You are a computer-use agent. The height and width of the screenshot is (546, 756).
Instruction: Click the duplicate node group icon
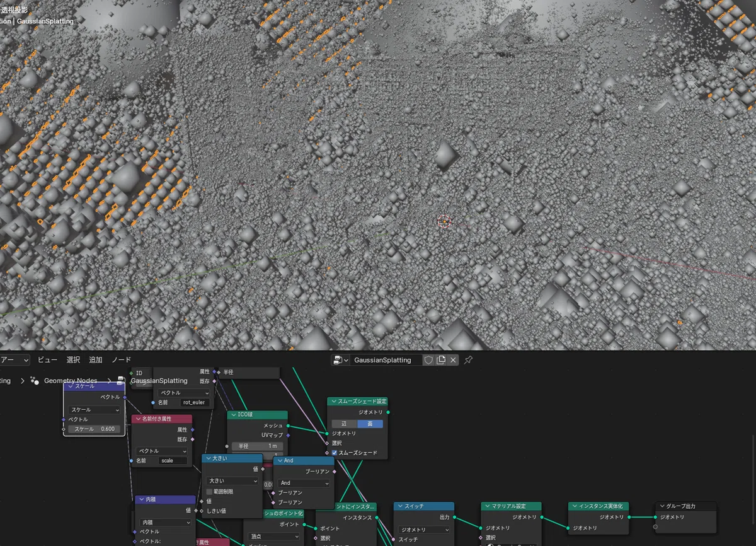441,360
